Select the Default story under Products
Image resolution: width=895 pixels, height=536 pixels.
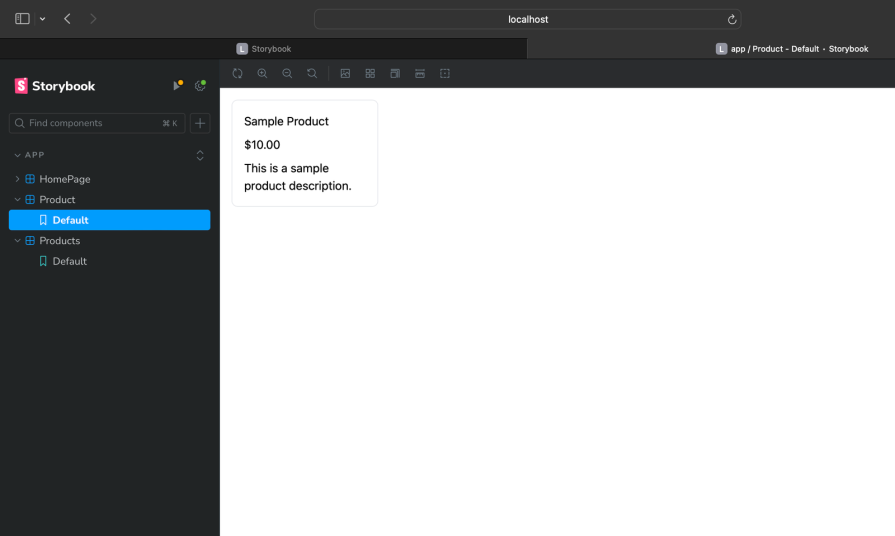69,261
